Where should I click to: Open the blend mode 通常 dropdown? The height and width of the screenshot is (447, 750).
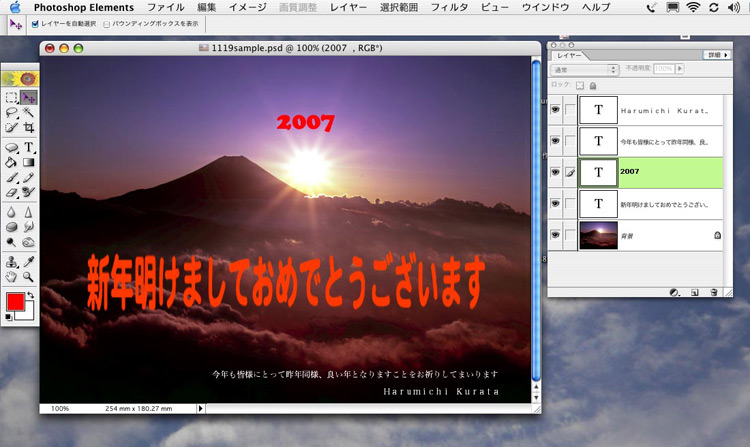point(585,70)
